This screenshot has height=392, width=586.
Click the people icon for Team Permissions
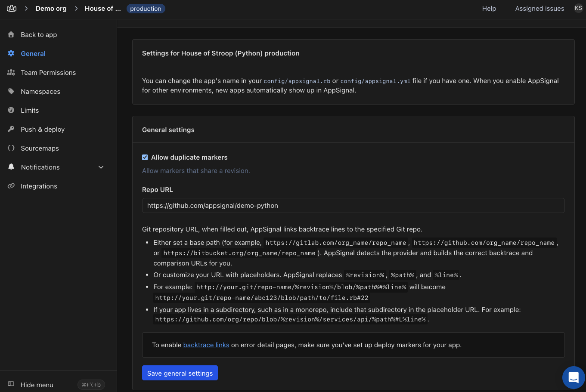[x=11, y=72]
